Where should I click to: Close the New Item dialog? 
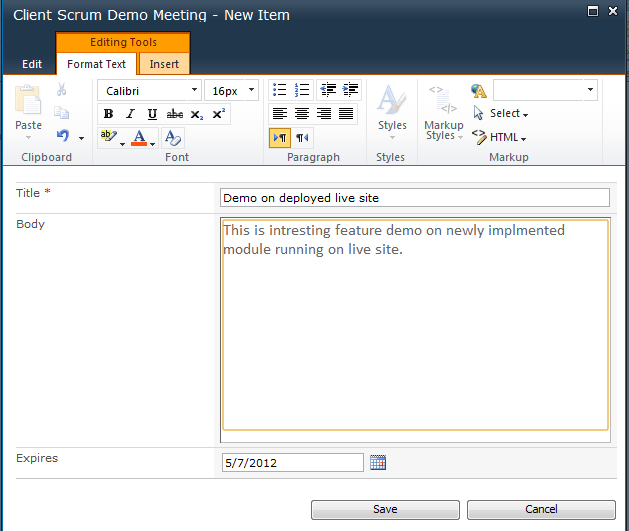pos(613,11)
